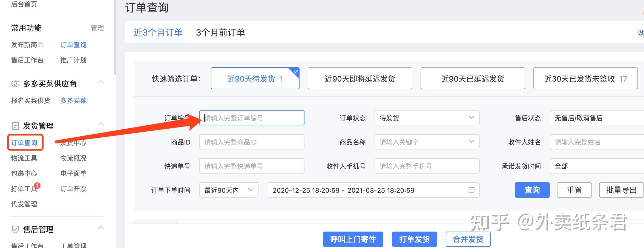Collapse the 售后管理 section
The image size is (644, 248).
click(101, 228)
